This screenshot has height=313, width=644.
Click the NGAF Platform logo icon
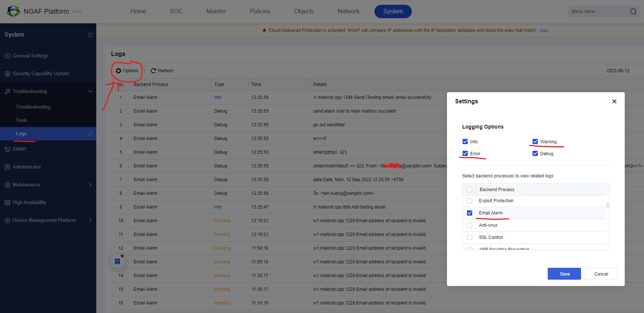click(x=13, y=11)
